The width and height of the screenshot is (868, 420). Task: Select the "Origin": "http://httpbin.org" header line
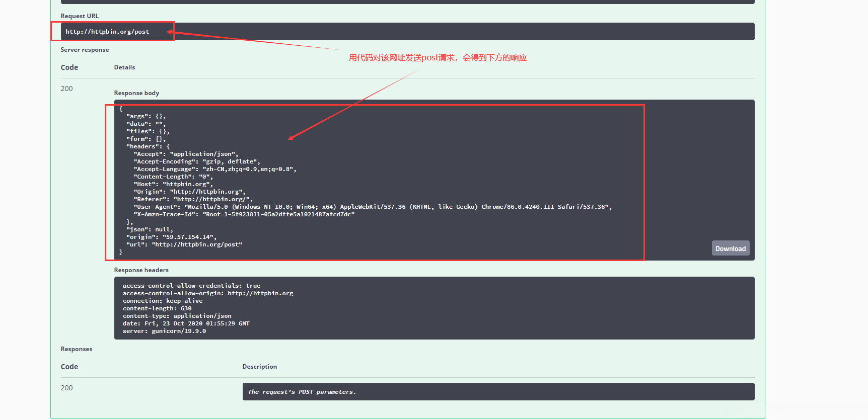tap(190, 192)
